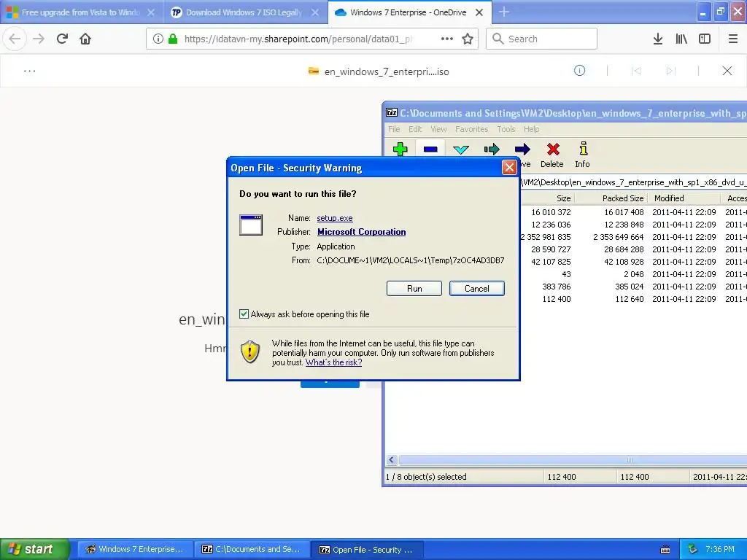The height and width of the screenshot is (560, 747).
Task: Open page actions three-dot menu in address bar
Action: tap(447, 39)
